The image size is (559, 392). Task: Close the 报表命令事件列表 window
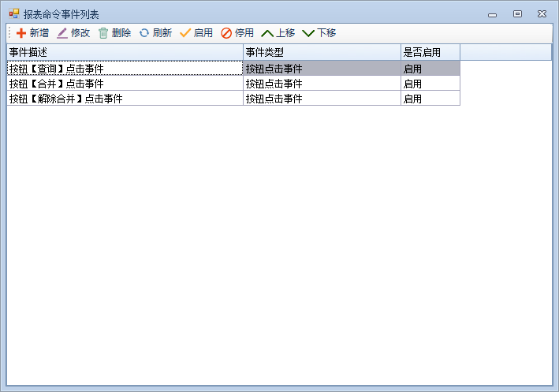point(542,13)
